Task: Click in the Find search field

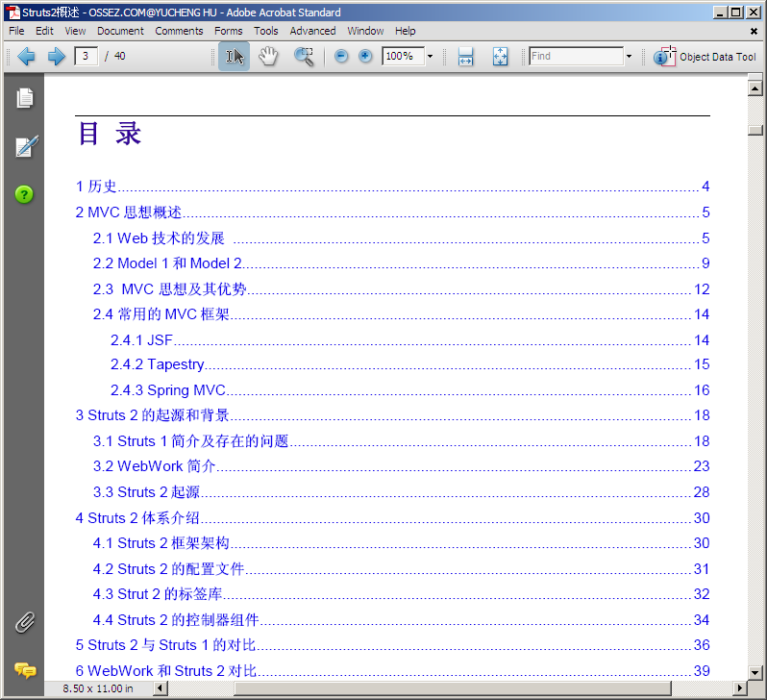Action: click(x=575, y=57)
